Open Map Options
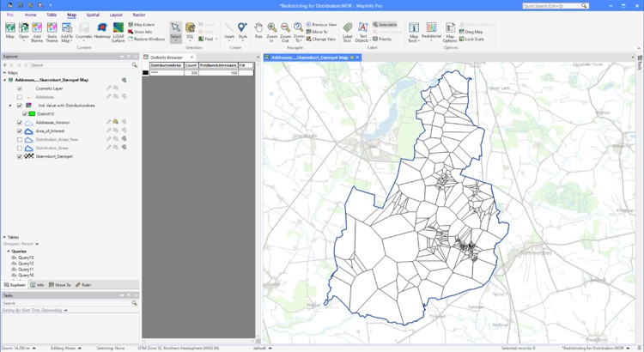 (x=449, y=31)
